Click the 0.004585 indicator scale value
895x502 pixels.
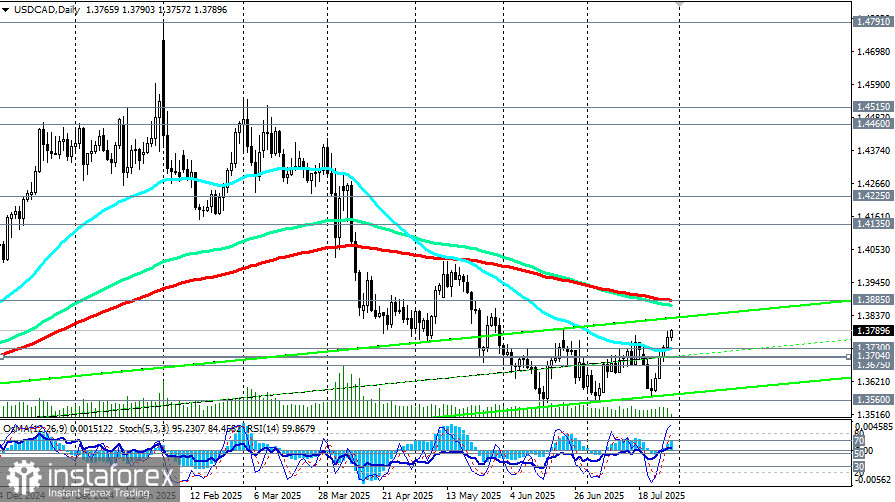[874, 427]
